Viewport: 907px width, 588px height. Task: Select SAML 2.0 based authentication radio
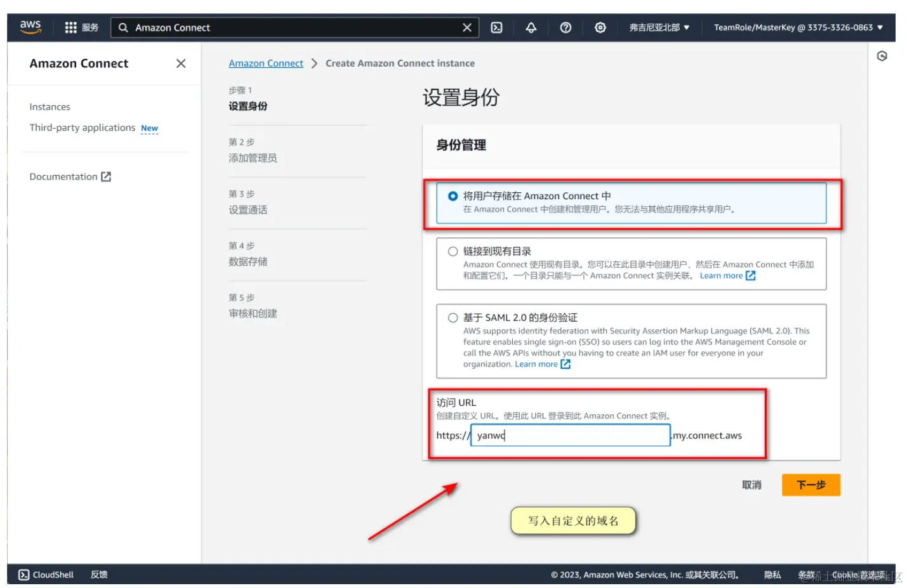[453, 318]
